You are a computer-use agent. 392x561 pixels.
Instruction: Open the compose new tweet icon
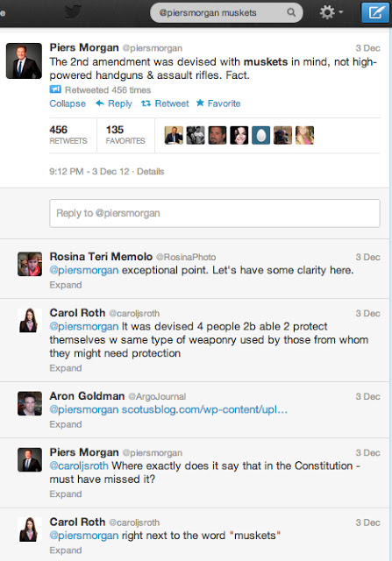click(375, 12)
